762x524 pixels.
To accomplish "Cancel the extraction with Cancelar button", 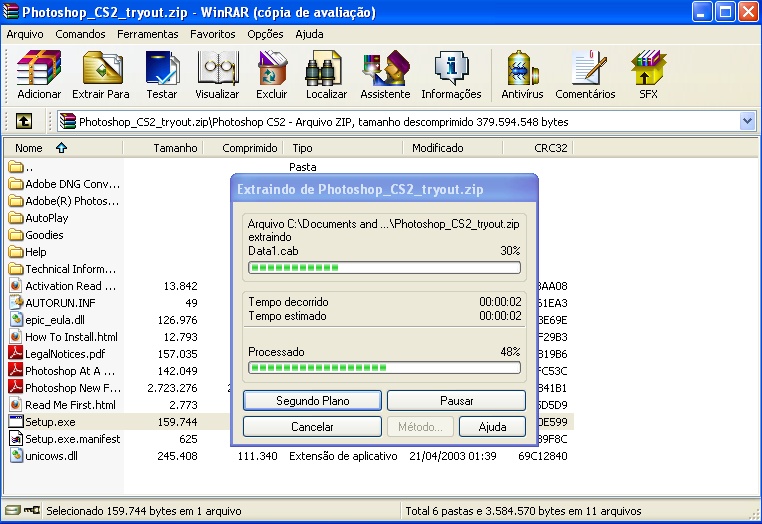I will pyautogui.click(x=312, y=427).
